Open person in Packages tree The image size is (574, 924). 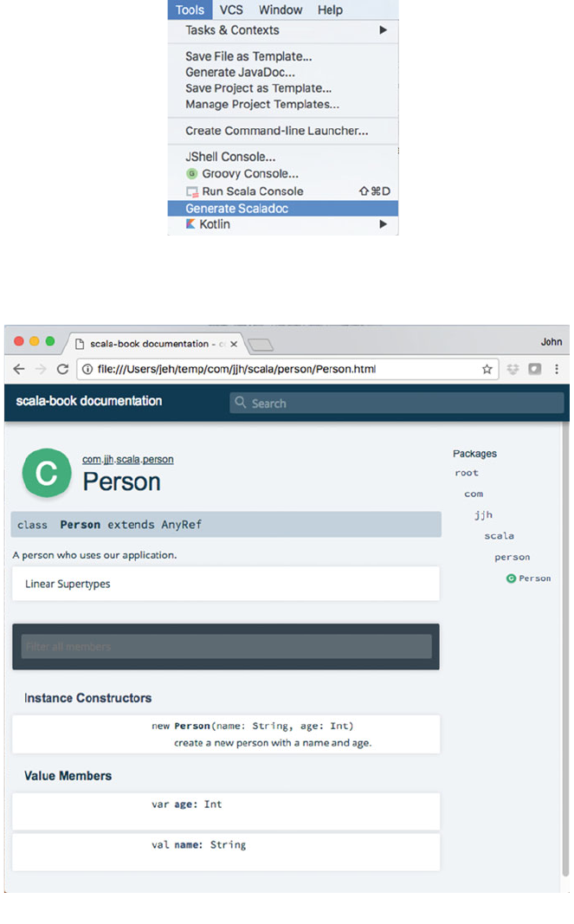tap(513, 557)
